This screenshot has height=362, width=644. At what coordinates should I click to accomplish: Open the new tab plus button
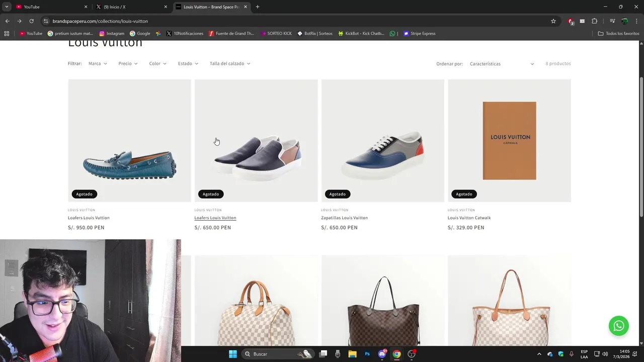click(258, 7)
